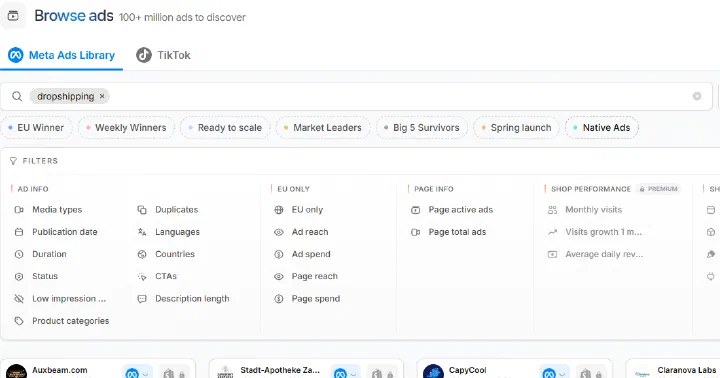The image size is (720, 378).
Task: Open the Product categories filter
Action: coord(62,321)
